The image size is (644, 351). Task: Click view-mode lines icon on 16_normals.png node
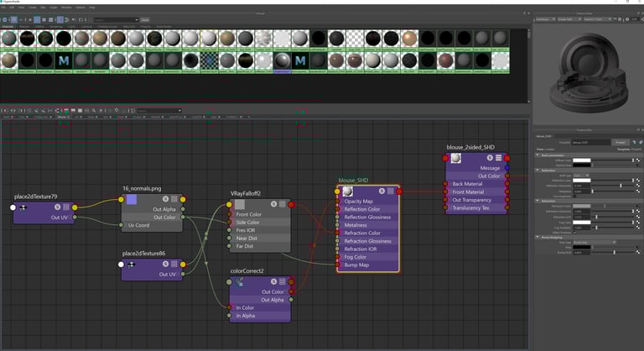tap(174, 199)
